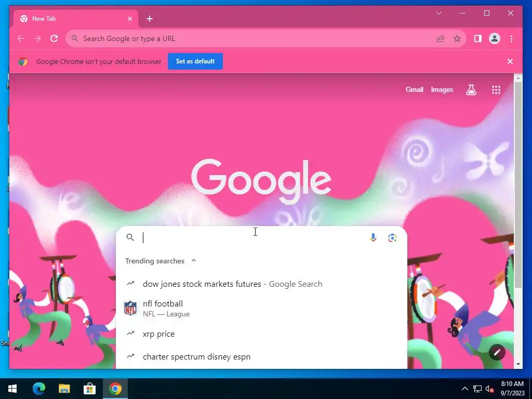Close the New Tab tab
Screen dimensions: 532x399
129,19
